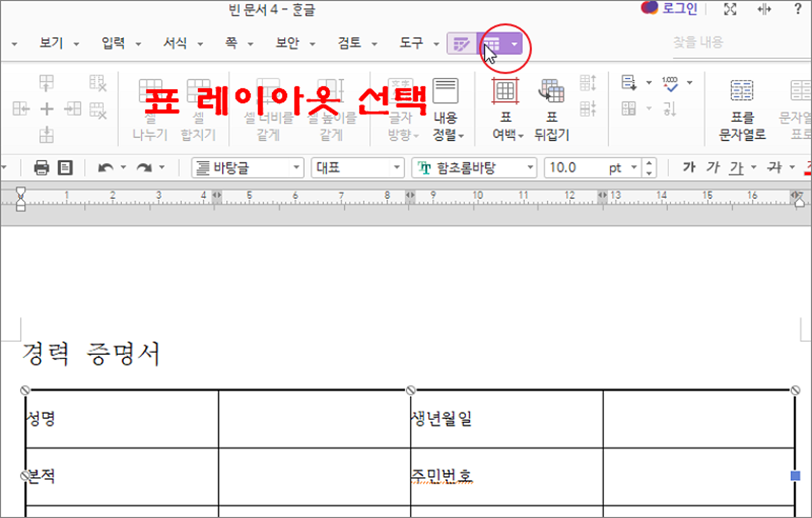Decrease font size with stepper down arrow

tap(649, 173)
